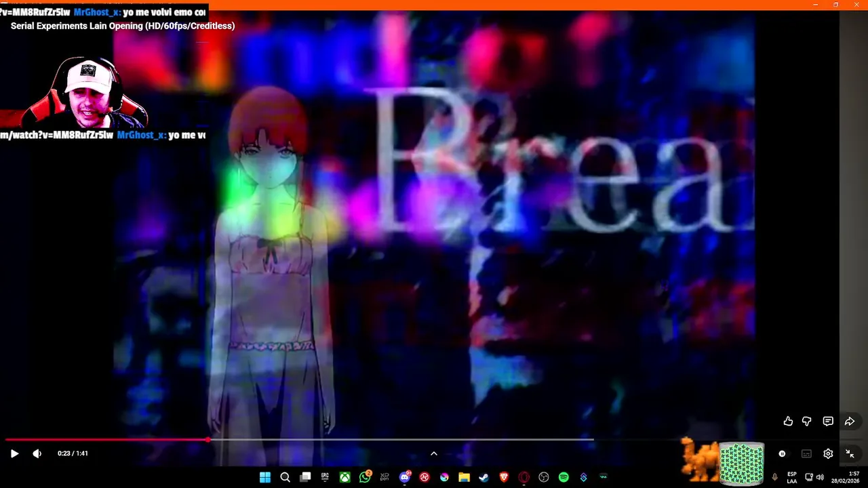Open XP-Pen app on taskbar
The width and height of the screenshot is (868, 488).
(x=384, y=477)
